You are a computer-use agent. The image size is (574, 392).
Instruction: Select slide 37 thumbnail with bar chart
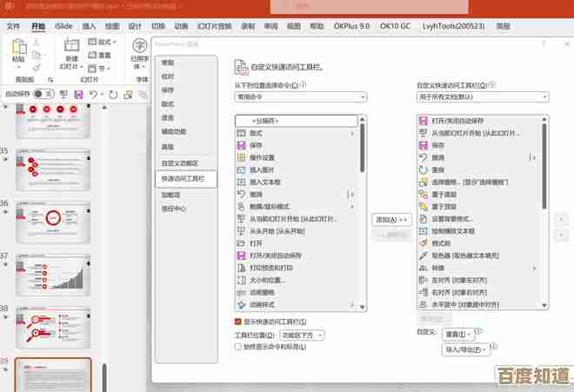click(53, 275)
